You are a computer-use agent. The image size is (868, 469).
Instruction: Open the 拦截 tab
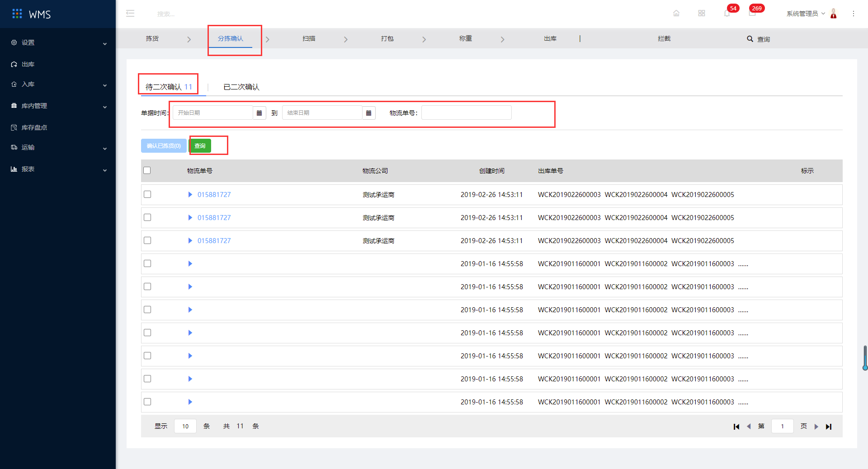pos(664,39)
